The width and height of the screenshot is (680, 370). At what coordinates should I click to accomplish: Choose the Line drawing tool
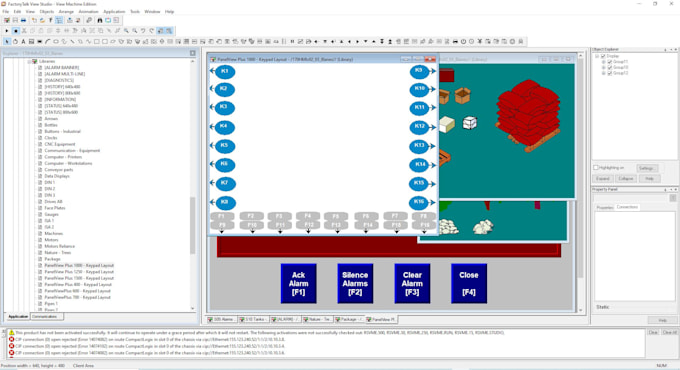72,42
